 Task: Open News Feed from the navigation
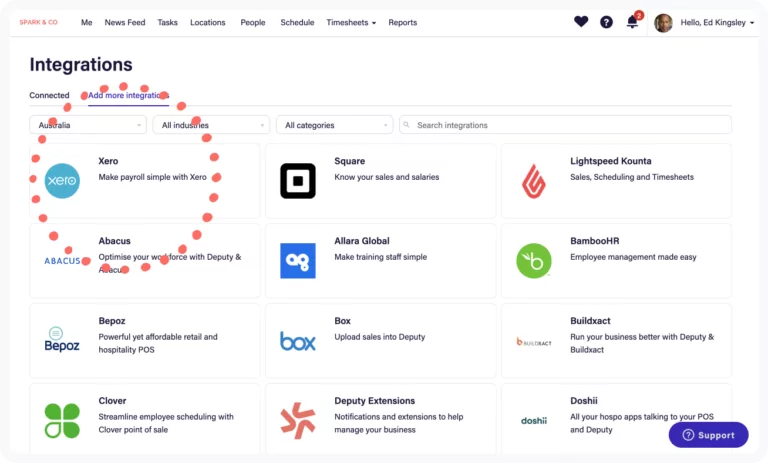[125, 23]
